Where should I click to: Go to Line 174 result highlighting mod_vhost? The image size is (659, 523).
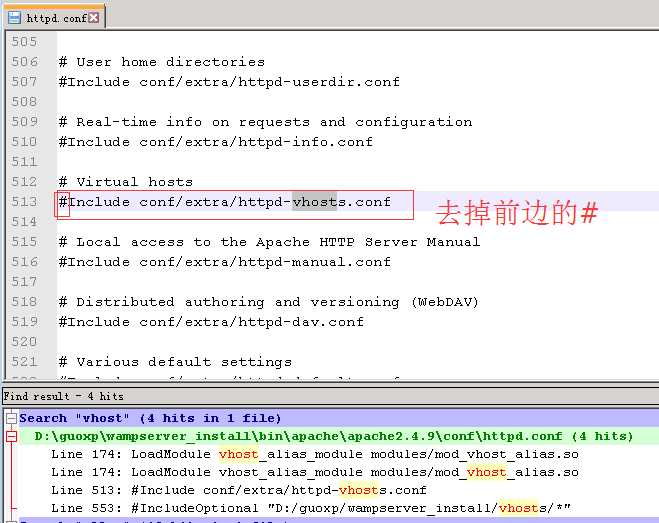(315, 473)
